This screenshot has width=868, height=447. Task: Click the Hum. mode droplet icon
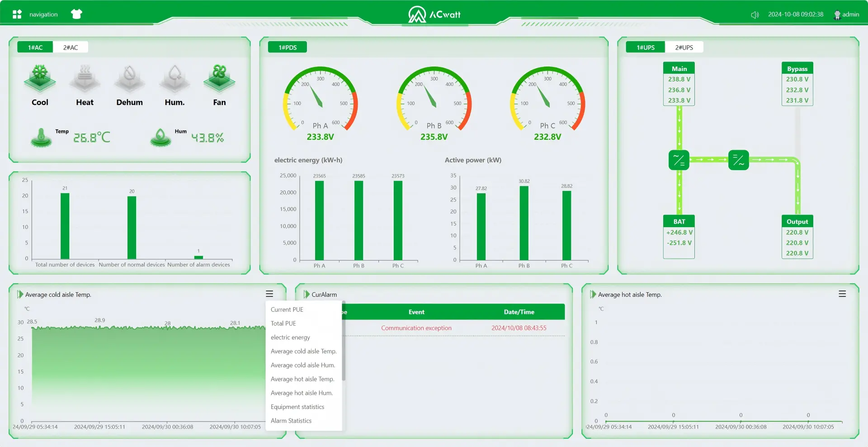[175, 78]
